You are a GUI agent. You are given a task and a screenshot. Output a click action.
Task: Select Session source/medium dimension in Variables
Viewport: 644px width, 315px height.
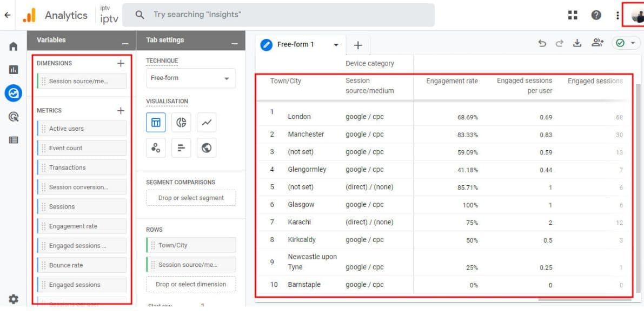pyautogui.click(x=82, y=81)
